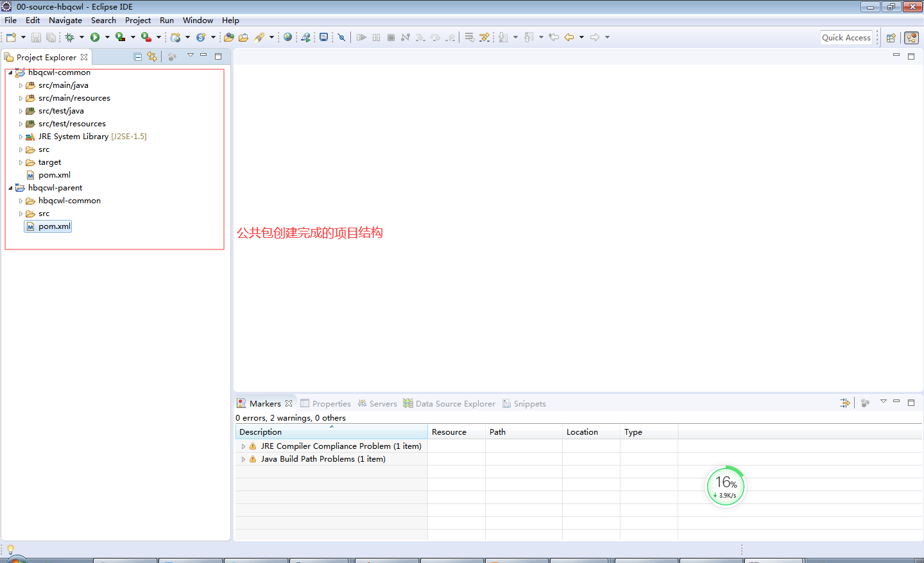Open dropdown arrow next to Debug icon
The height and width of the screenshot is (563, 924).
click(x=81, y=37)
